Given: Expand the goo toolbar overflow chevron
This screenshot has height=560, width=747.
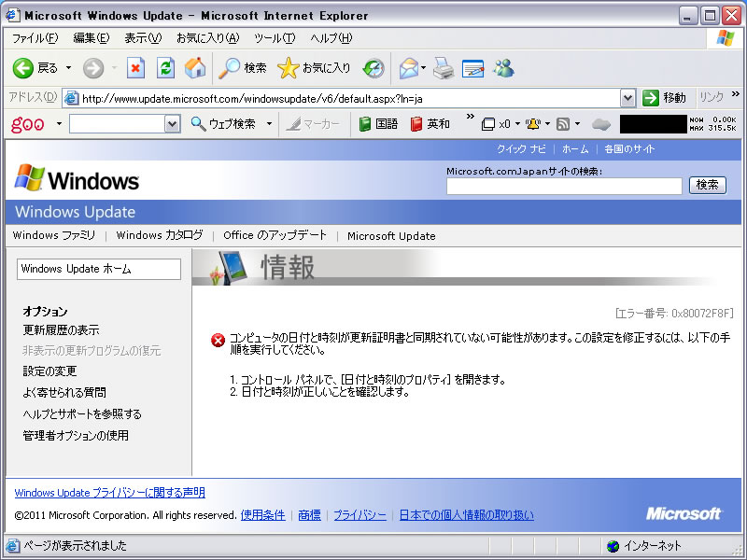Looking at the screenshot, I should pyautogui.click(x=471, y=116).
